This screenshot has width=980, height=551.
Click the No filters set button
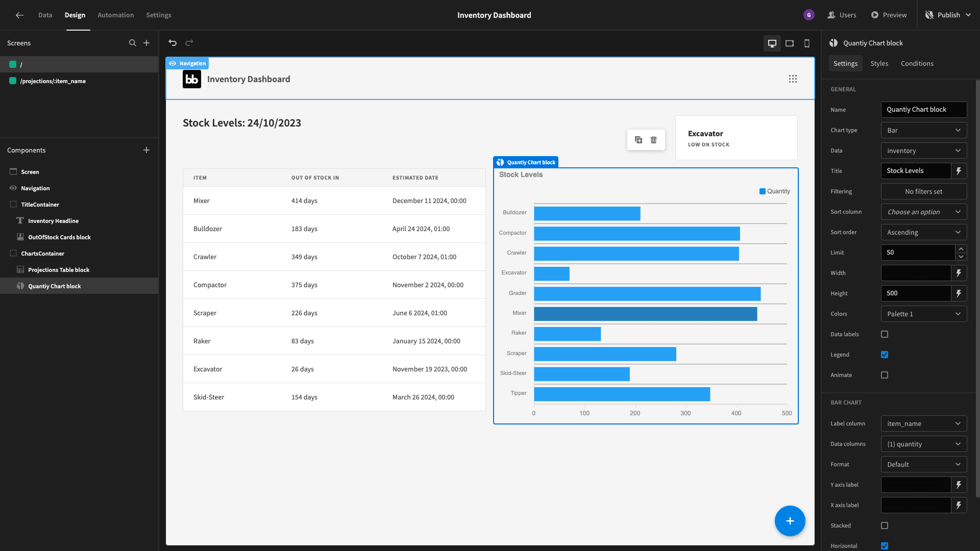click(x=924, y=191)
